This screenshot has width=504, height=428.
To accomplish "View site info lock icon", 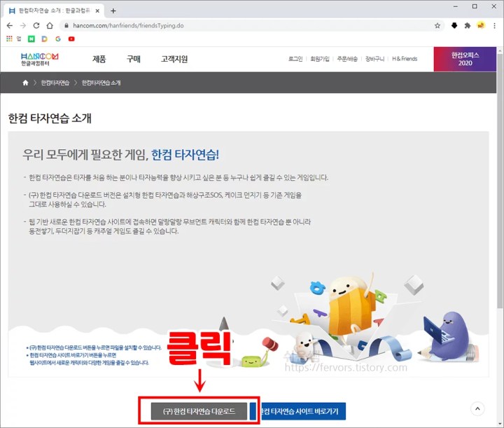I will point(66,26).
